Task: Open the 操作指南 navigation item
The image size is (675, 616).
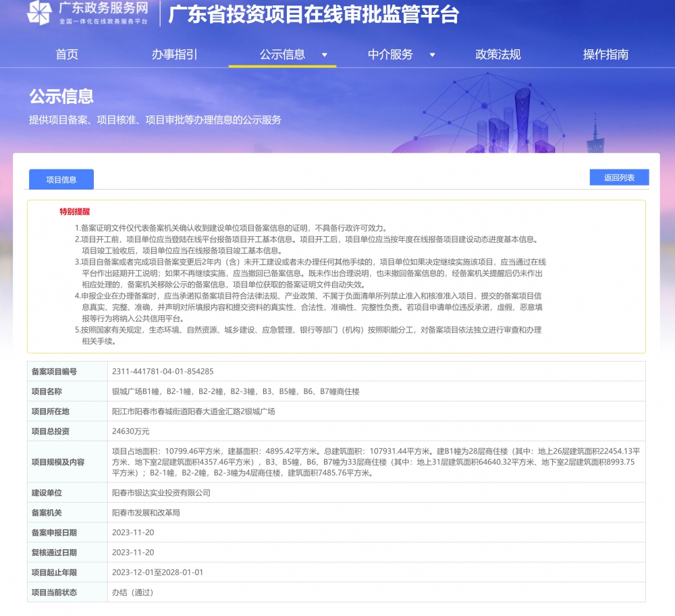Action: click(605, 55)
